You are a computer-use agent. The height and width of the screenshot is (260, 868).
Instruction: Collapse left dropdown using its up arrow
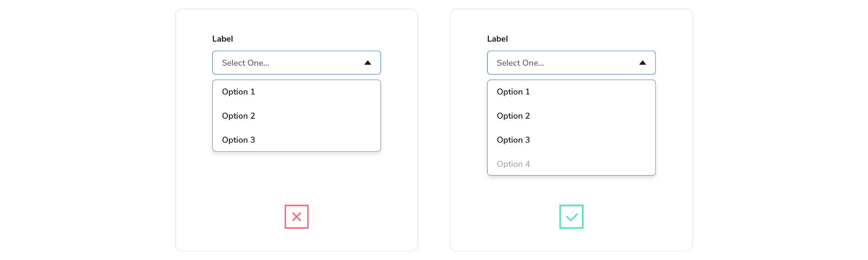368,63
